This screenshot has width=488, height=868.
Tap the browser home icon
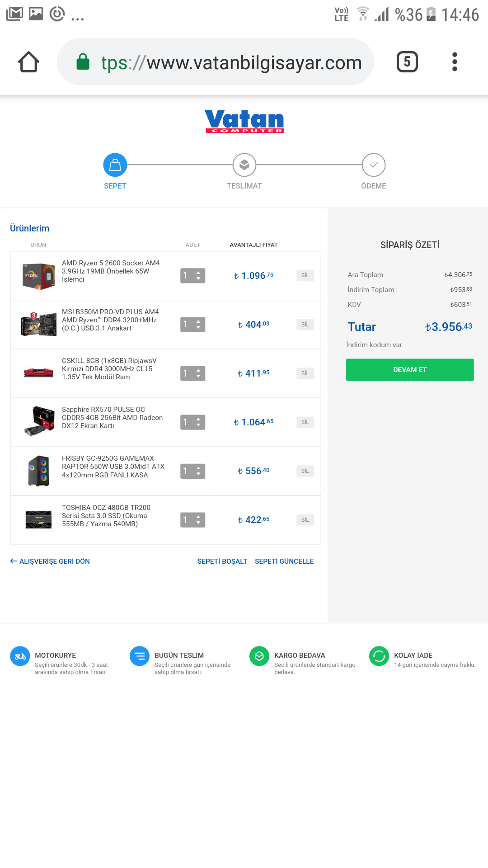point(28,62)
